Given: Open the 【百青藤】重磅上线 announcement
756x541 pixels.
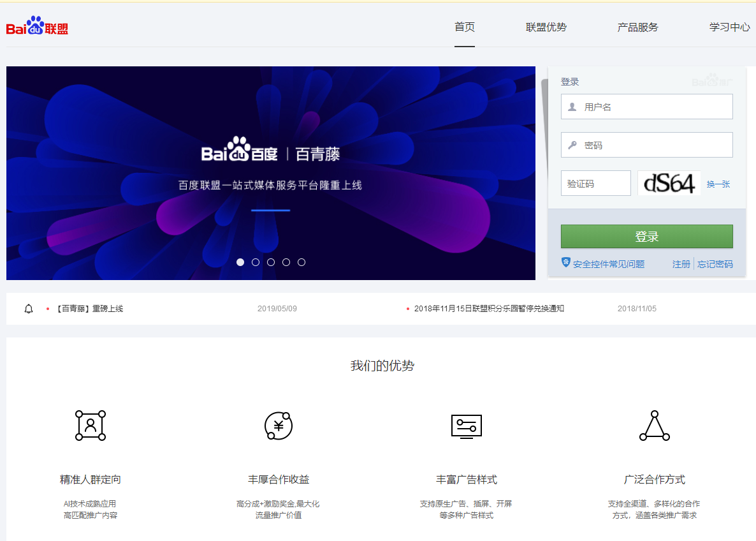Looking at the screenshot, I should pos(90,309).
